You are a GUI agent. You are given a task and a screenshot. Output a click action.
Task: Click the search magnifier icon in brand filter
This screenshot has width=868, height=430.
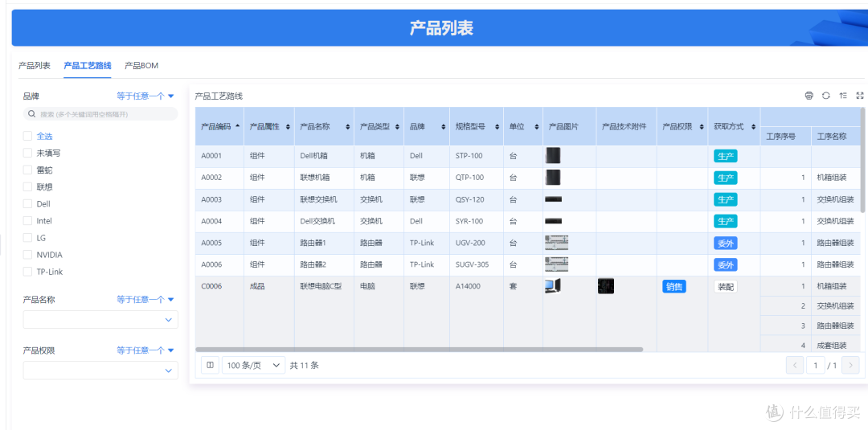click(32, 114)
